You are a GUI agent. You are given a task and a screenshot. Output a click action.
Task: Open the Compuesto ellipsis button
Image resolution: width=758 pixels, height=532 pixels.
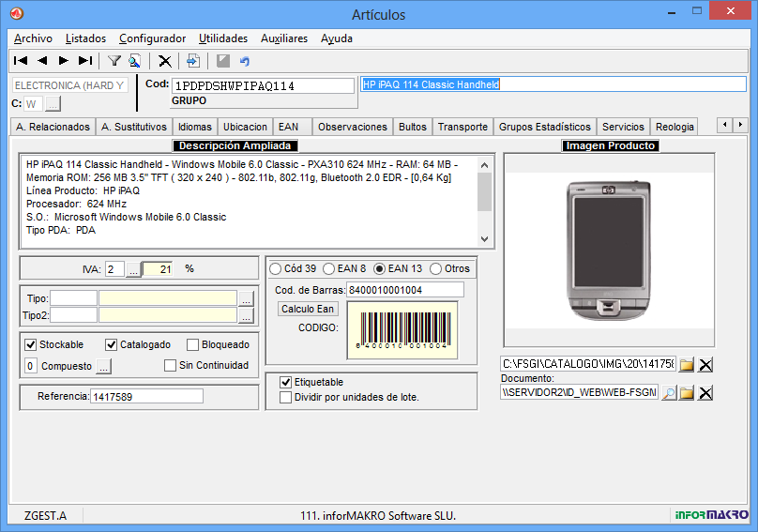point(103,366)
